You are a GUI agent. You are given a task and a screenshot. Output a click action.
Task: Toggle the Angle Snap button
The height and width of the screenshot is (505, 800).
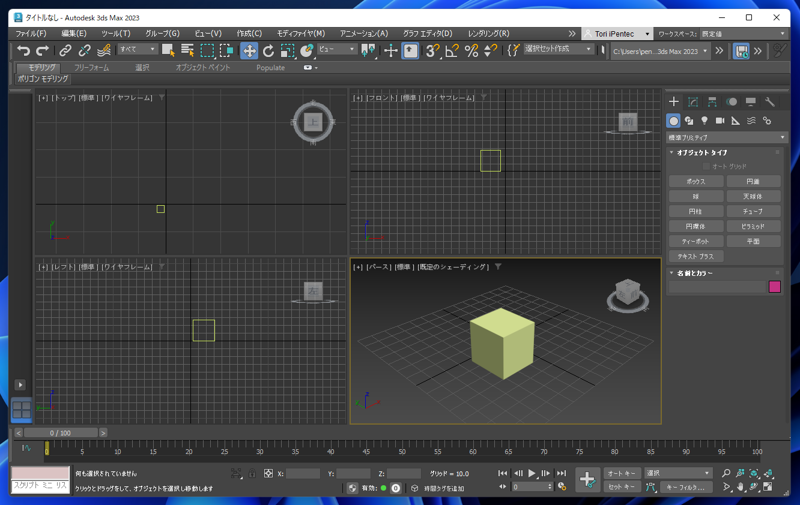click(x=452, y=50)
